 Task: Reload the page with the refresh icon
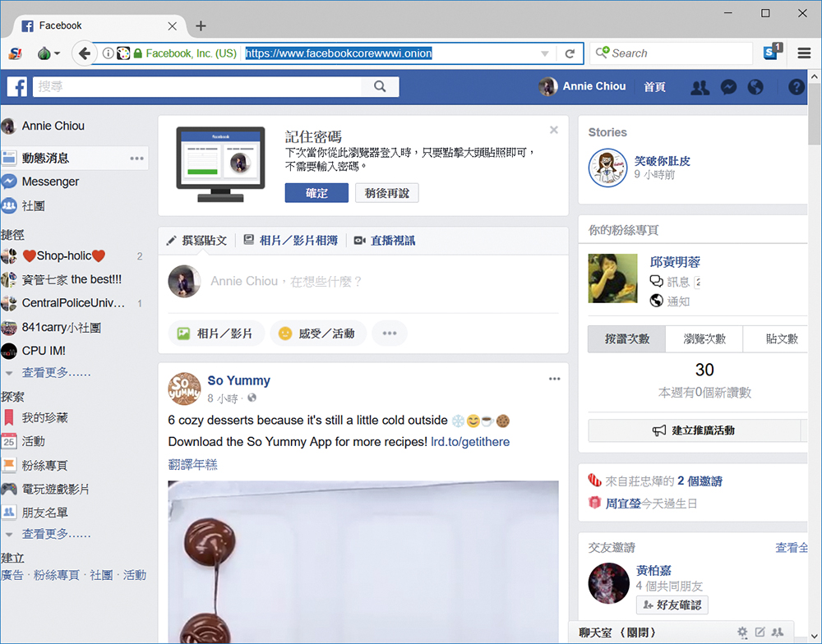pos(570,53)
